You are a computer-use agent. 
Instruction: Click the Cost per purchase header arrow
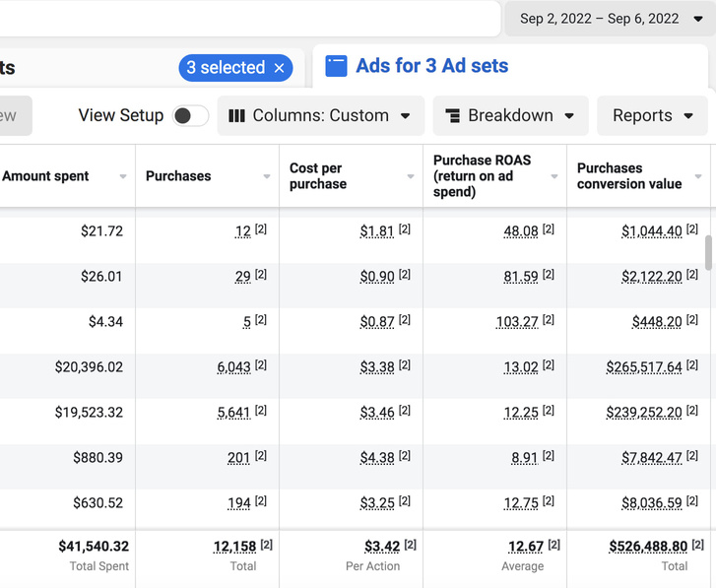pyautogui.click(x=411, y=177)
